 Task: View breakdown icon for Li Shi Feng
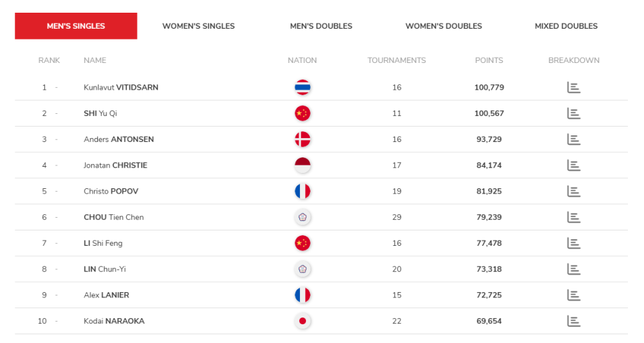574,243
